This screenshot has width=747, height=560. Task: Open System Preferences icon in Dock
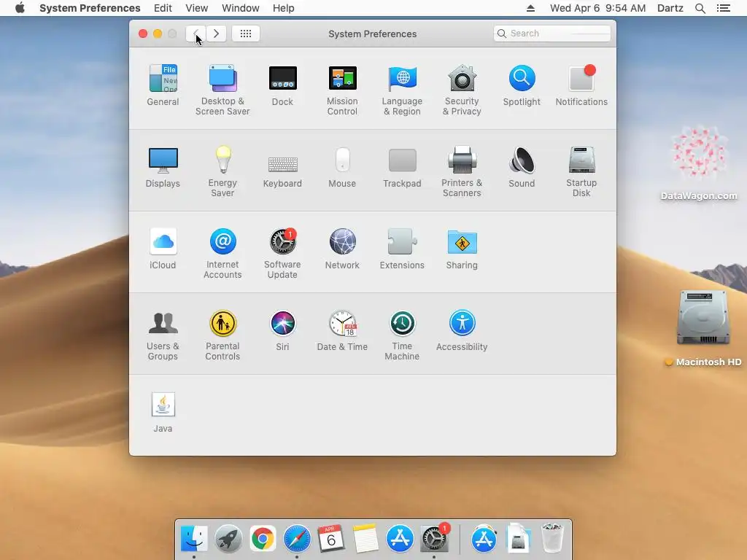click(x=434, y=539)
